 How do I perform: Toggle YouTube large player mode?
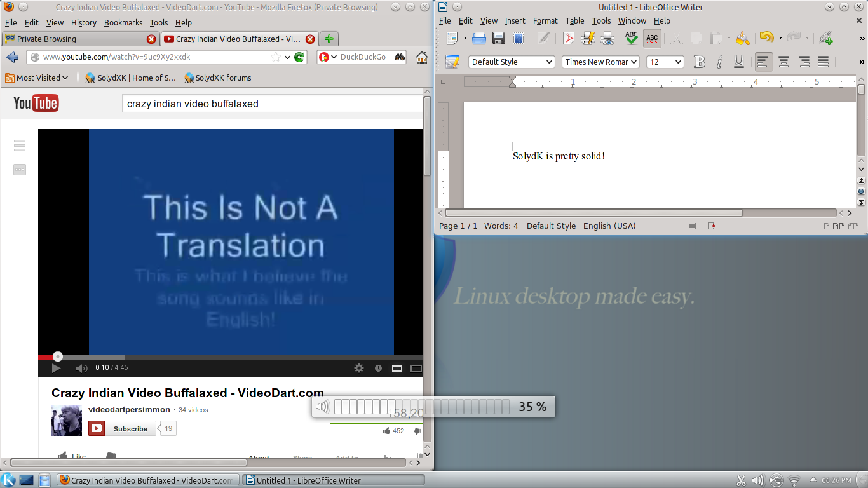point(416,368)
